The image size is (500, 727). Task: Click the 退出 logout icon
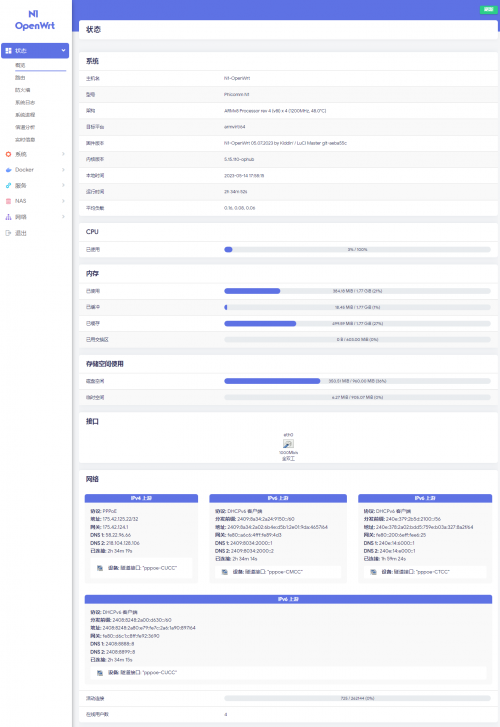coord(8,233)
